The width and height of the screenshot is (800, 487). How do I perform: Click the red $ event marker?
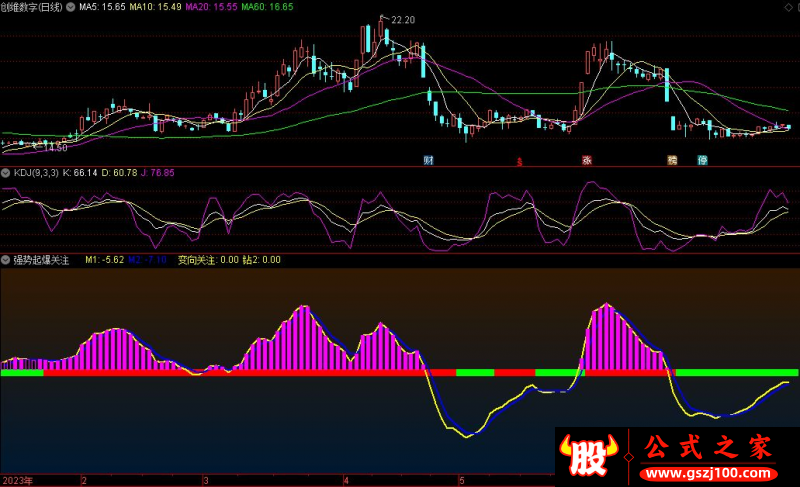[x=518, y=160]
